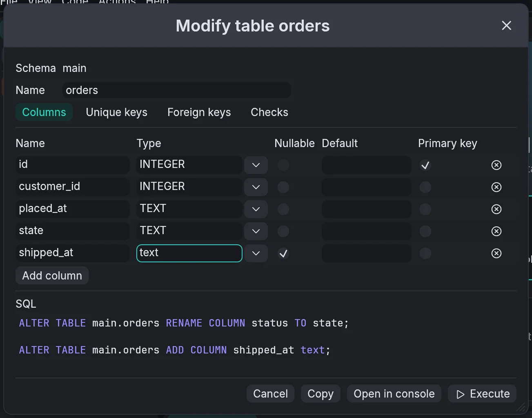Enable Primary key for placed_at
532x418 pixels.
point(425,209)
